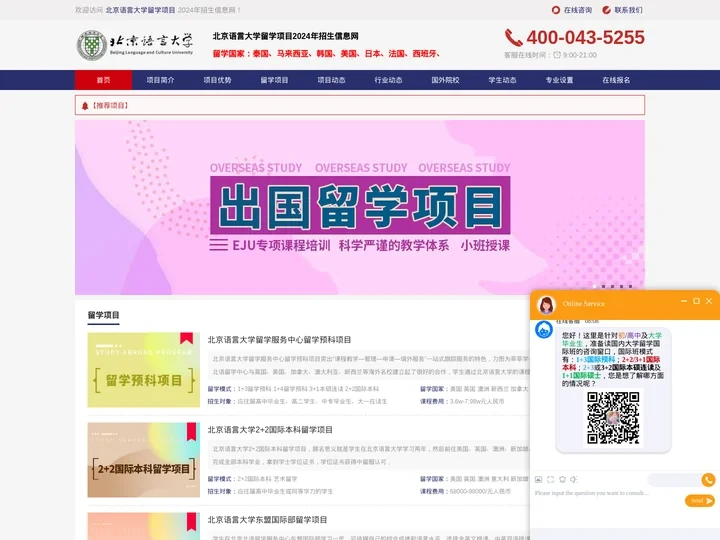This screenshot has height=540, width=720.
Task: Click the 2+2国际本科留学项目 thumbnail image
Action: pyautogui.click(x=144, y=460)
